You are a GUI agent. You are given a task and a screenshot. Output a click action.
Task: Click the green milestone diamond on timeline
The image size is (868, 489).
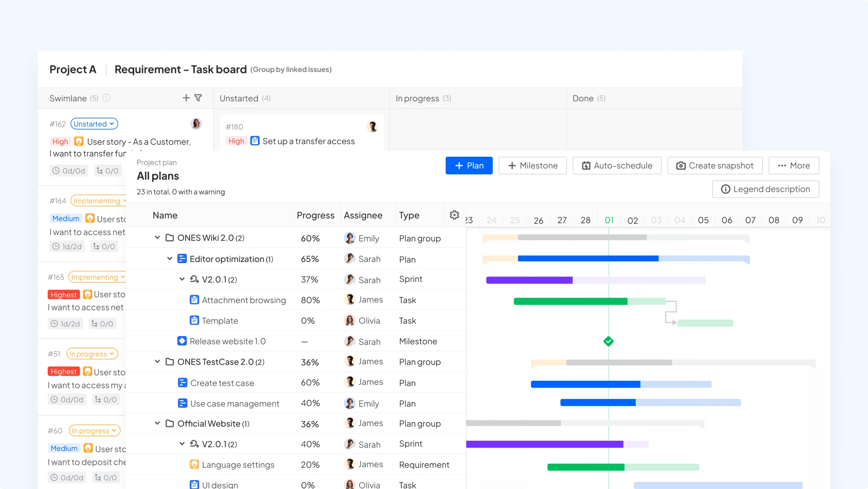(x=608, y=341)
